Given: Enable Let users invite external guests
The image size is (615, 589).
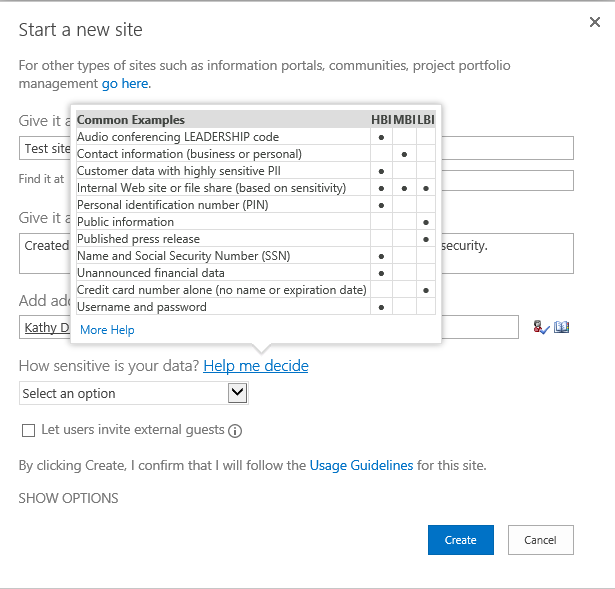Looking at the screenshot, I should click(28, 430).
